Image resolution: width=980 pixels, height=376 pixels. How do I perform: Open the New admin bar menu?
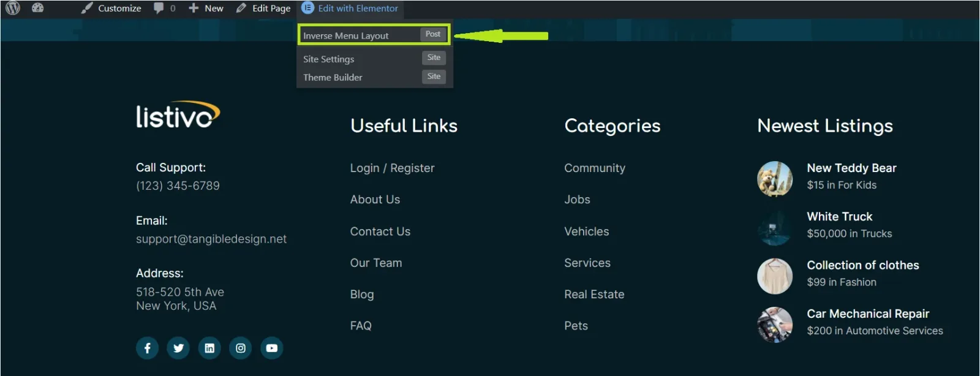(206, 8)
